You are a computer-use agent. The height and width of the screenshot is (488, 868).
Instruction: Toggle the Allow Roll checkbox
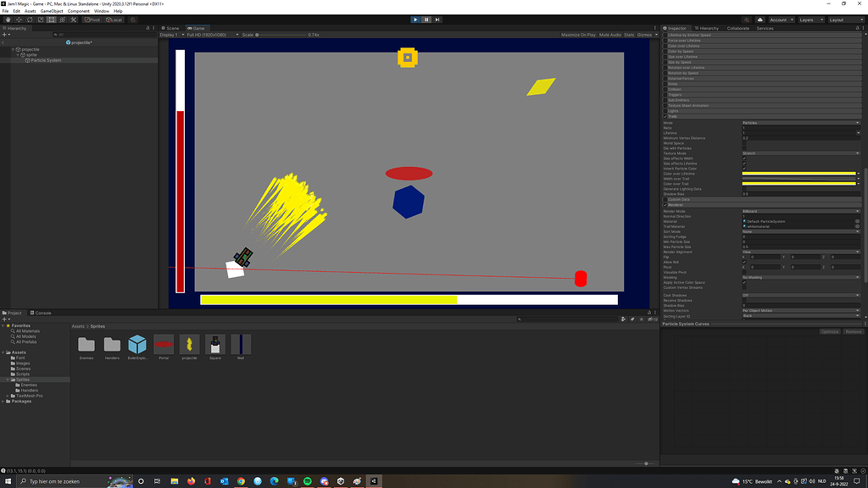tap(744, 262)
